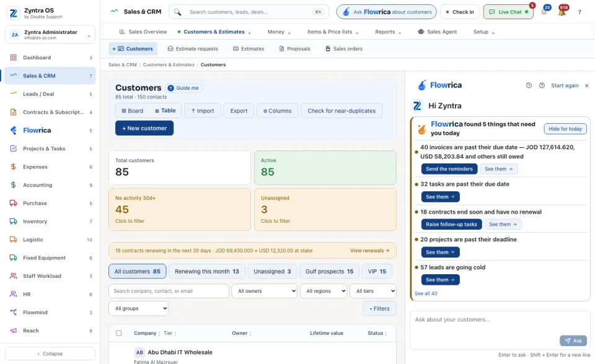Tick the select-all checkbox in the table header

click(x=119, y=333)
